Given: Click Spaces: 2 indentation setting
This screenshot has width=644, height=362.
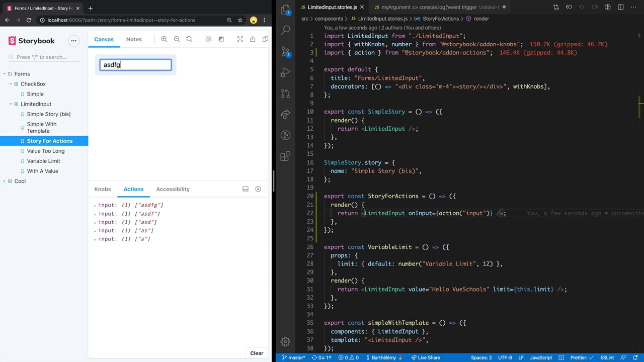Looking at the screenshot, I should pyautogui.click(x=481, y=357).
